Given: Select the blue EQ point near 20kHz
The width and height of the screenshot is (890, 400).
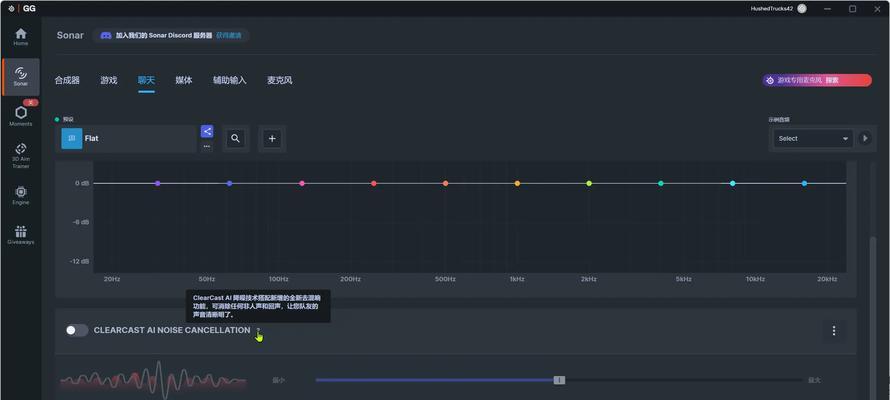Looking at the screenshot, I should coord(804,183).
